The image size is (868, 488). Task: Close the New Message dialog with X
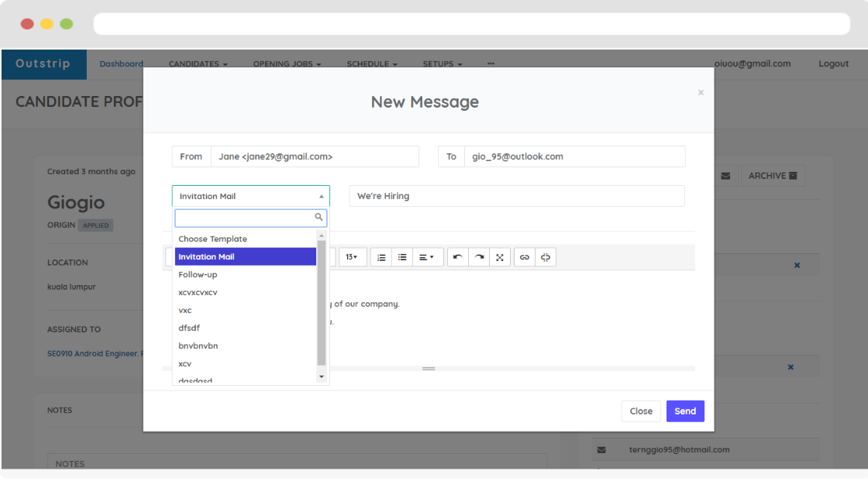[701, 92]
